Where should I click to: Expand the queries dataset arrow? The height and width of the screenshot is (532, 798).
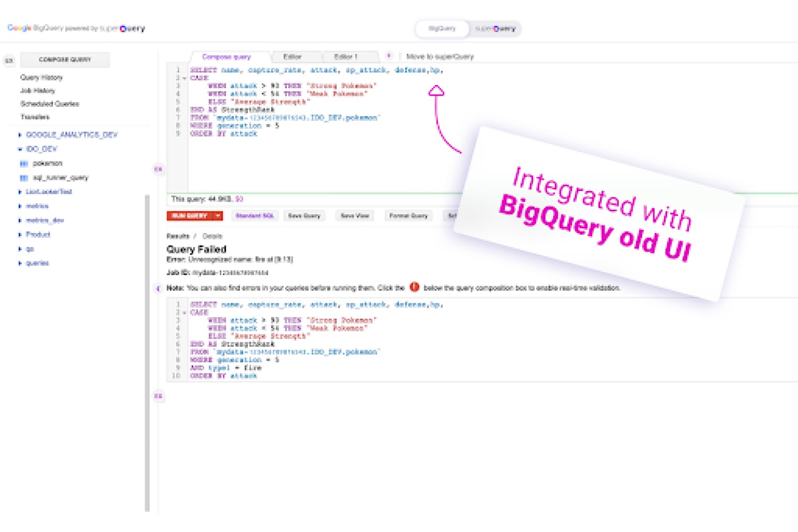point(20,263)
